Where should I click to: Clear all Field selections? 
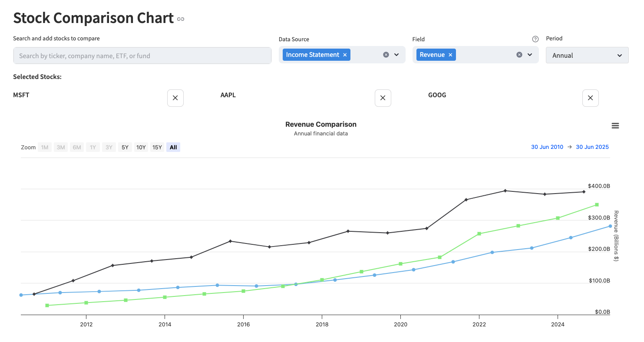[x=519, y=55]
